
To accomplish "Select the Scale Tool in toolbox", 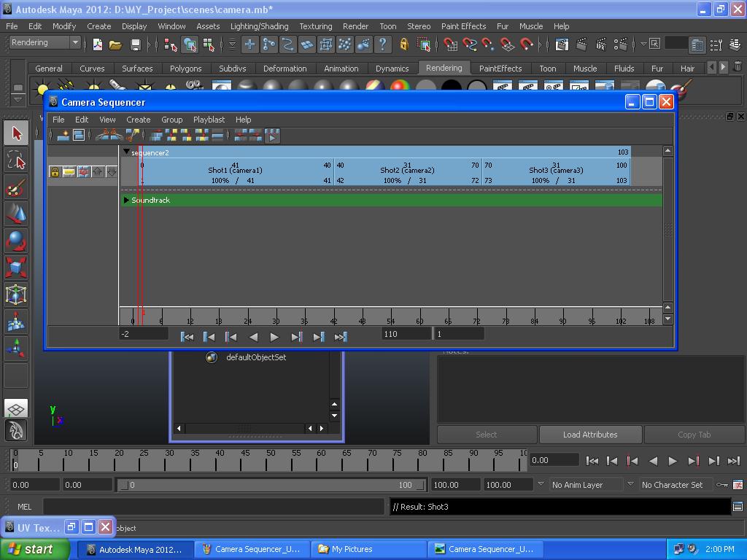I will pyautogui.click(x=16, y=268).
